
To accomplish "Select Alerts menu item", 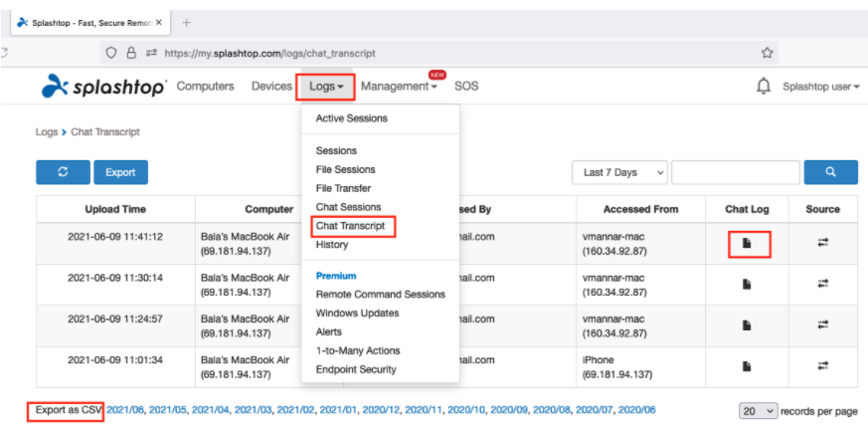I will click(329, 332).
